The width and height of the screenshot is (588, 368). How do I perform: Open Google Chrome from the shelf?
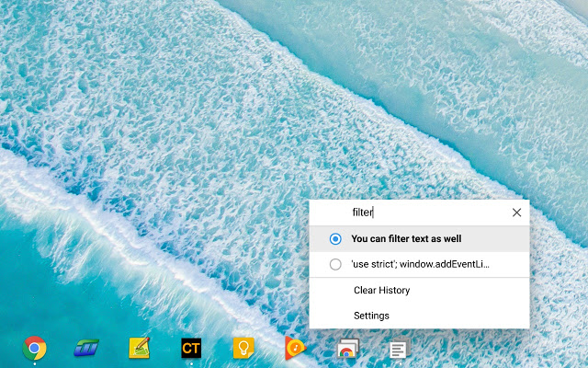click(34, 348)
